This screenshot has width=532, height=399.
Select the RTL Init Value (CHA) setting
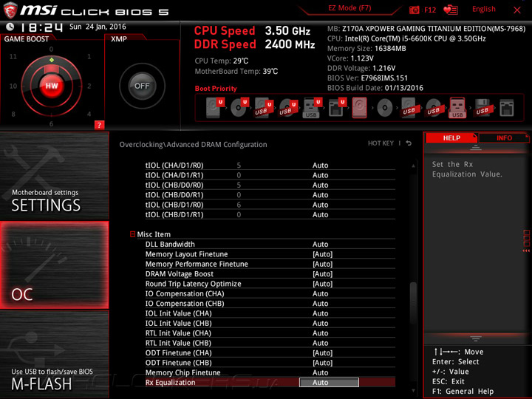(x=270, y=332)
